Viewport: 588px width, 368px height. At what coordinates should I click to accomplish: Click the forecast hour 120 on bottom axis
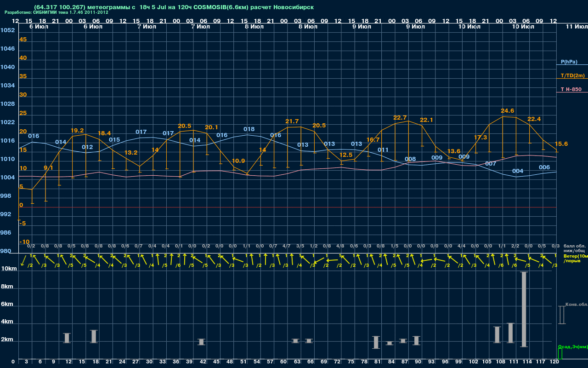554,362
